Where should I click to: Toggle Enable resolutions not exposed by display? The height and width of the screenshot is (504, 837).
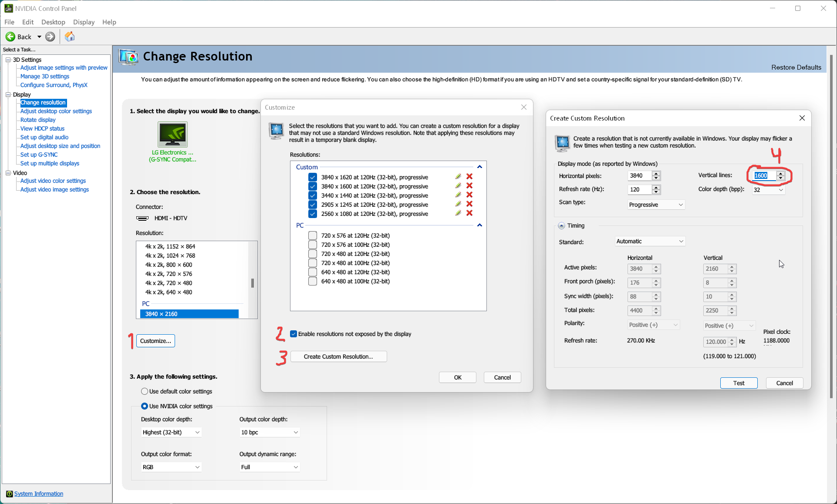[294, 334]
